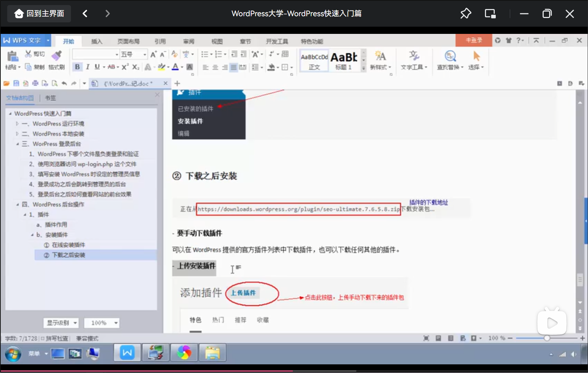Open the 100% zoom dropdown in map pane

[x=102, y=323]
